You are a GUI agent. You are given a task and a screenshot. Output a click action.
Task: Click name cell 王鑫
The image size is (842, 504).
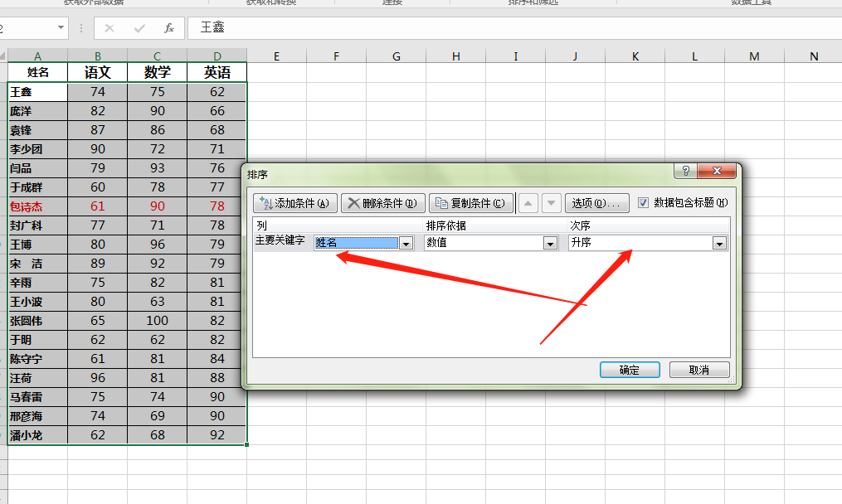tap(37, 92)
